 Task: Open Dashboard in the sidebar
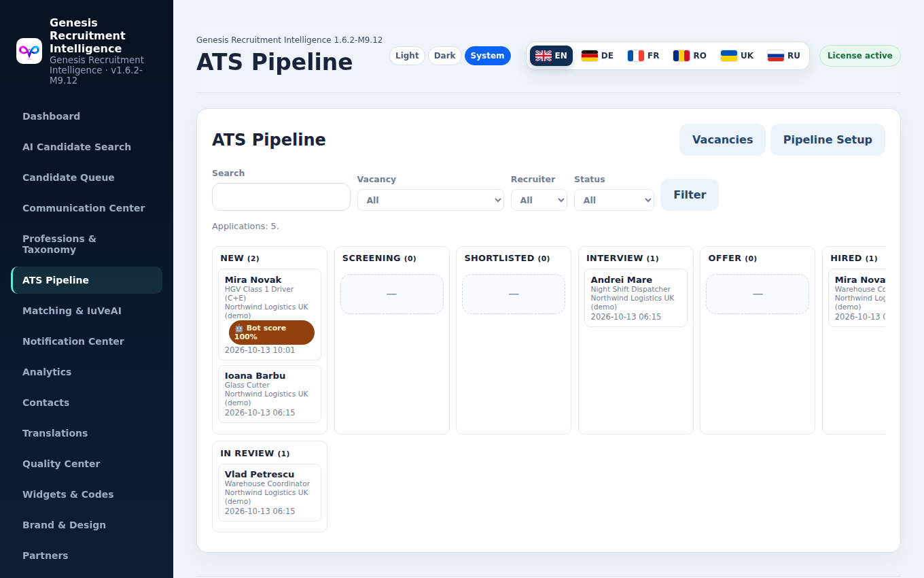coord(86,116)
